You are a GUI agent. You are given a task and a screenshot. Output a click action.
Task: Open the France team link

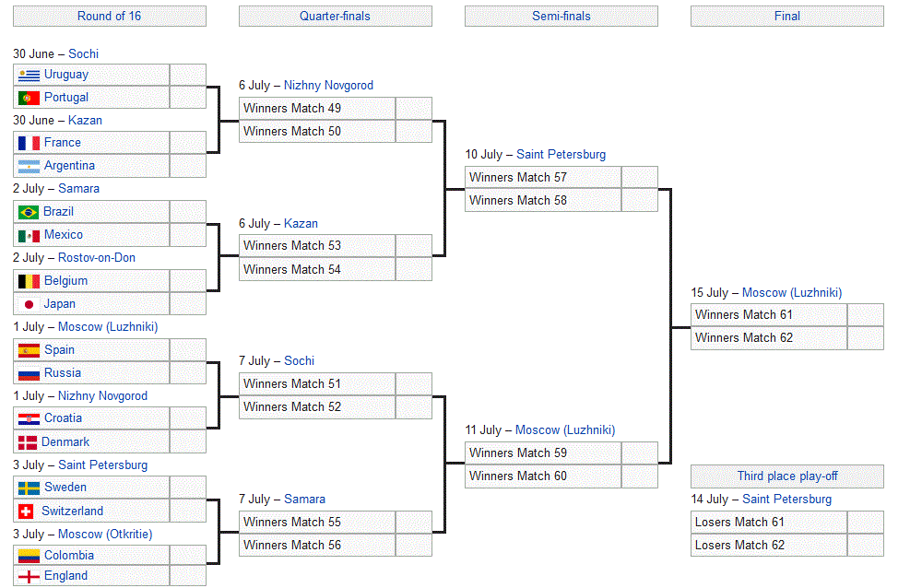(x=63, y=143)
